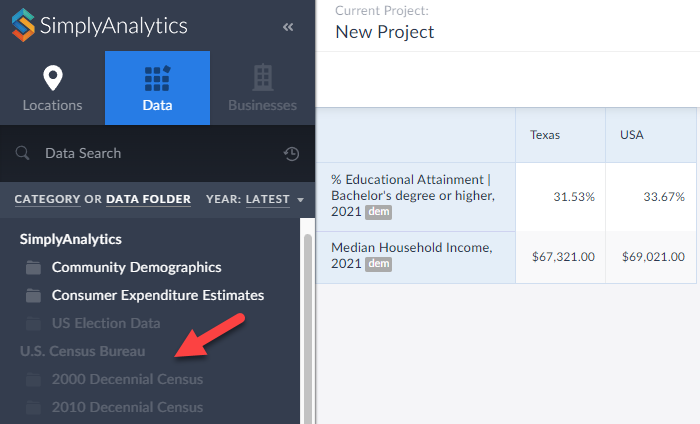Open the search history clock icon
This screenshot has width=700, height=424.
(x=291, y=153)
